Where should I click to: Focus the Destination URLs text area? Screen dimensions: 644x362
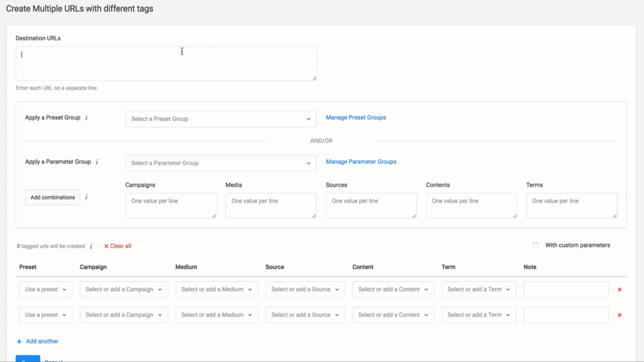click(166, 63)
